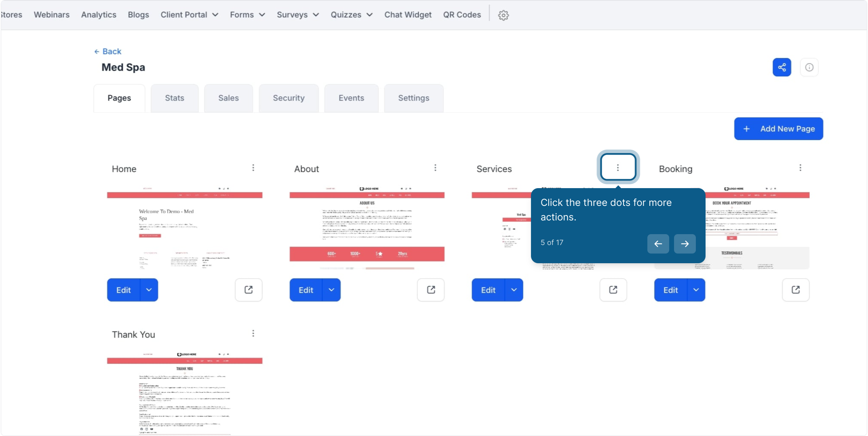Click the About page thumbnail preview
Image resolution: width=868 pixels, height=436 pixels.
click(367, 227)
